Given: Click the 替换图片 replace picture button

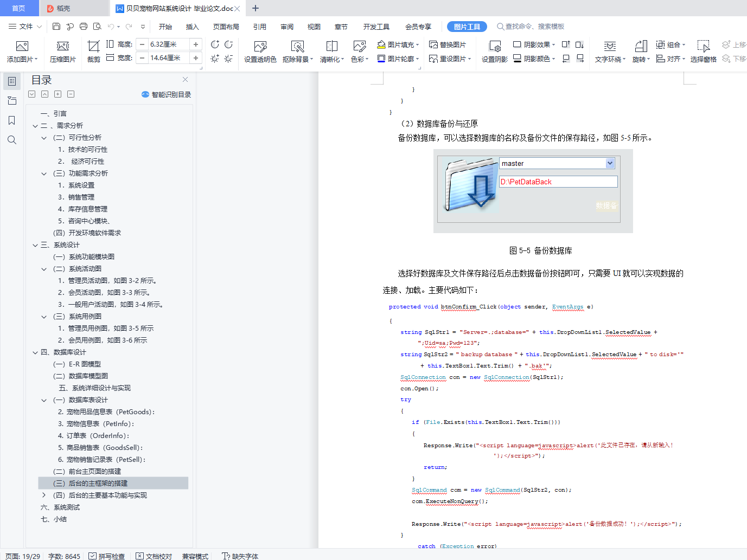Looking at the screenshot, I should [448, 44].
